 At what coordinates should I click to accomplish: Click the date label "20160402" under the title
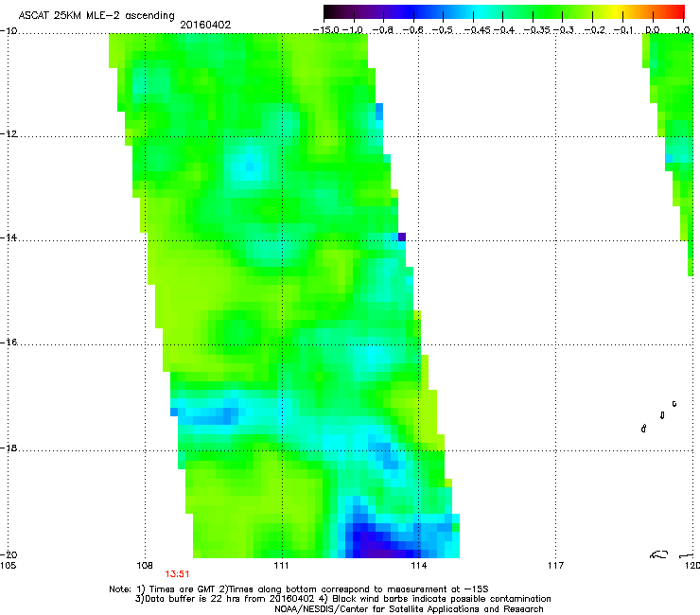[x=205, y=25]
